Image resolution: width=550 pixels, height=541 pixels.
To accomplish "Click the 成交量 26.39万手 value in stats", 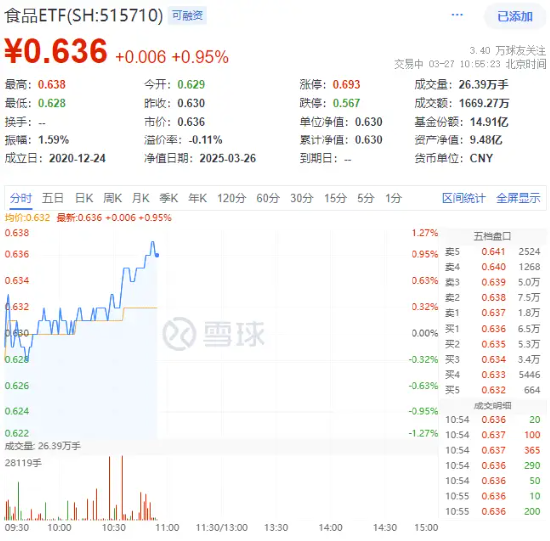I will (483, 85).
